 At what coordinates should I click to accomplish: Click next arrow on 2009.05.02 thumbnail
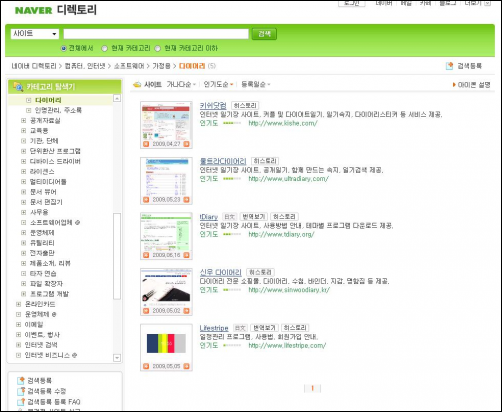pos(186,311)
